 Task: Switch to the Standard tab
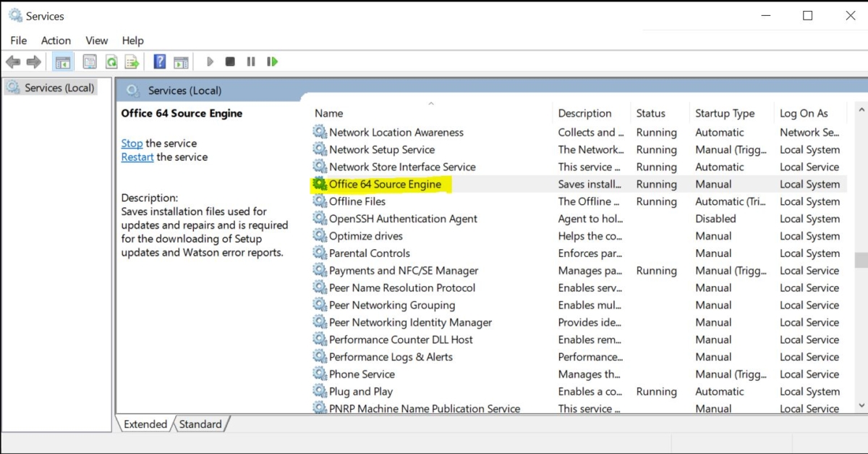click(200, 424)
